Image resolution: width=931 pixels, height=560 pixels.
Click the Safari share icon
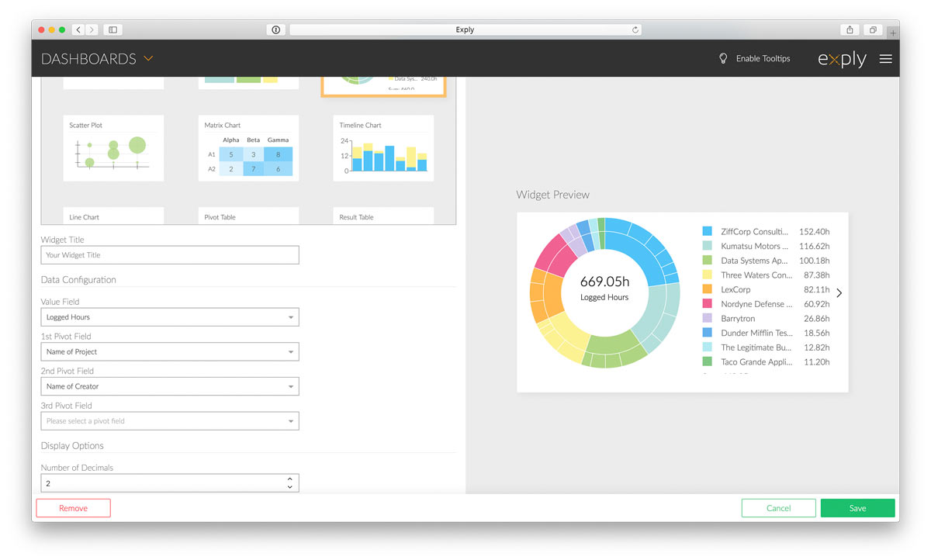click(x=850, y=29)
